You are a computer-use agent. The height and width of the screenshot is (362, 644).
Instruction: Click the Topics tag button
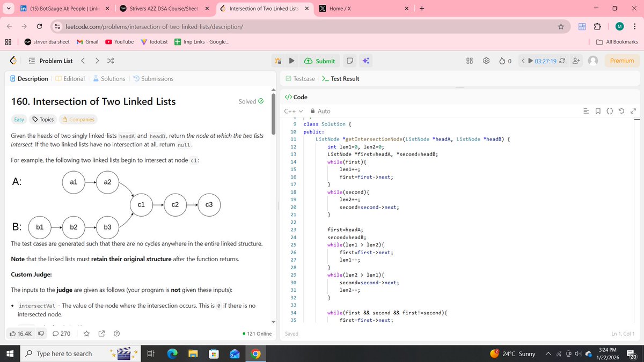[43, 120]
